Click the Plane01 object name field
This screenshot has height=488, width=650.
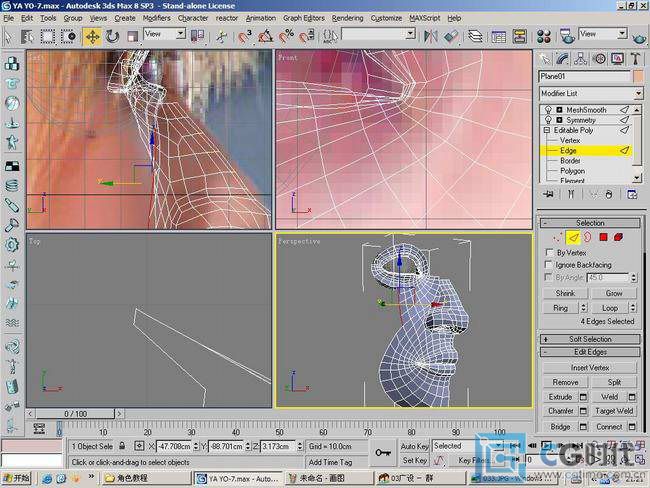[x=585, y=76]
